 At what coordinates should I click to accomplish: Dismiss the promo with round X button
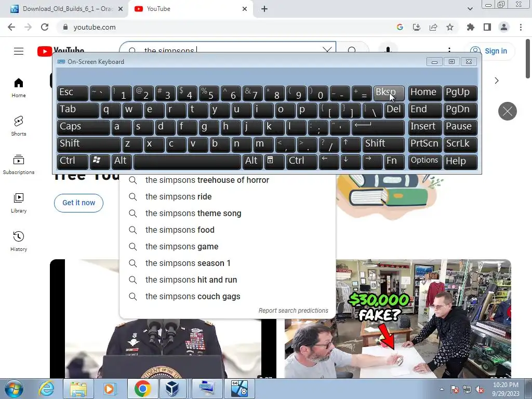[x=508, y=111]
